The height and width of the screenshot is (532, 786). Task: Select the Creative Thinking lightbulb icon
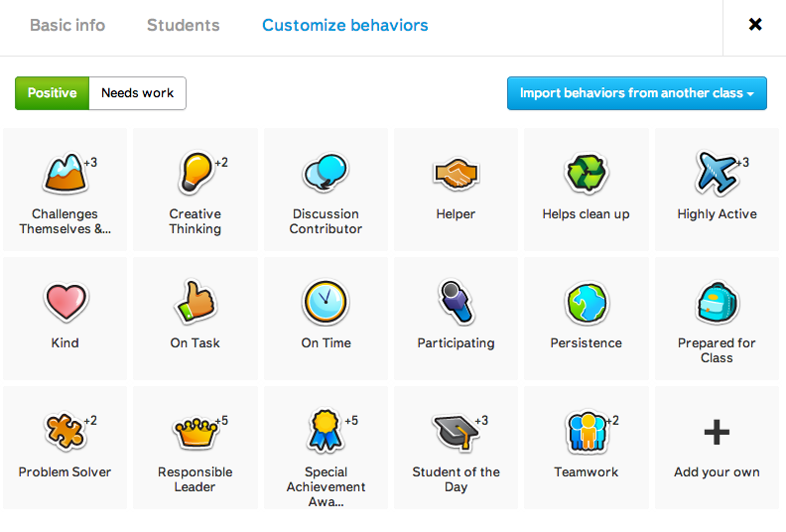(x=196, y=173)
